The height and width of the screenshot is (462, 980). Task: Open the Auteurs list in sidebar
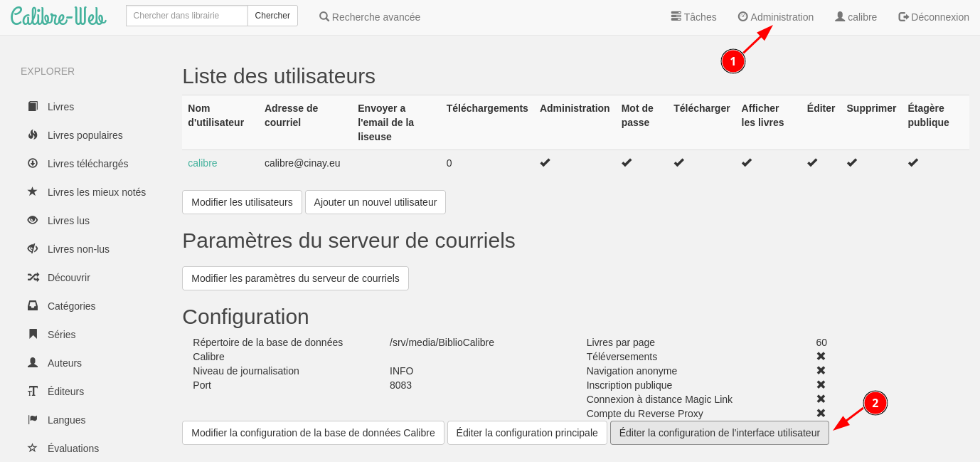pyautogui.click(x=64, y=363)
